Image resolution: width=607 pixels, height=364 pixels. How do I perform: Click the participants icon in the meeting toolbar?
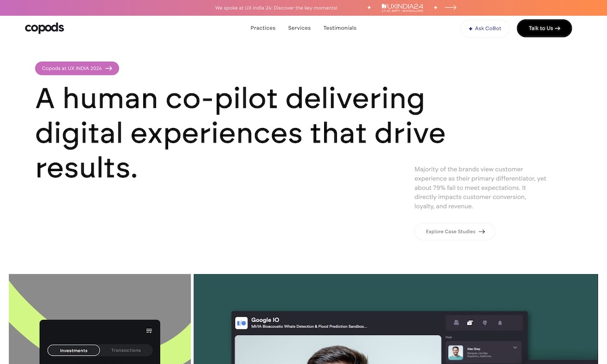click(456, 323)
